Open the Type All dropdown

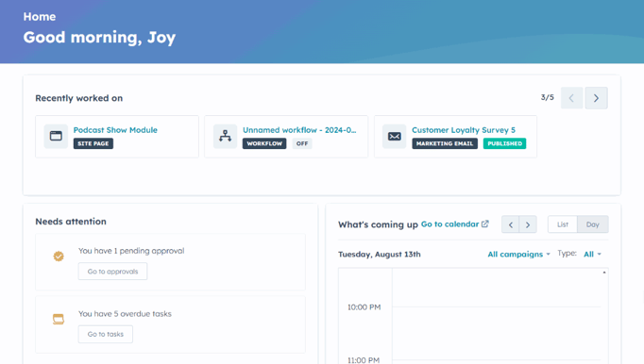592,254
